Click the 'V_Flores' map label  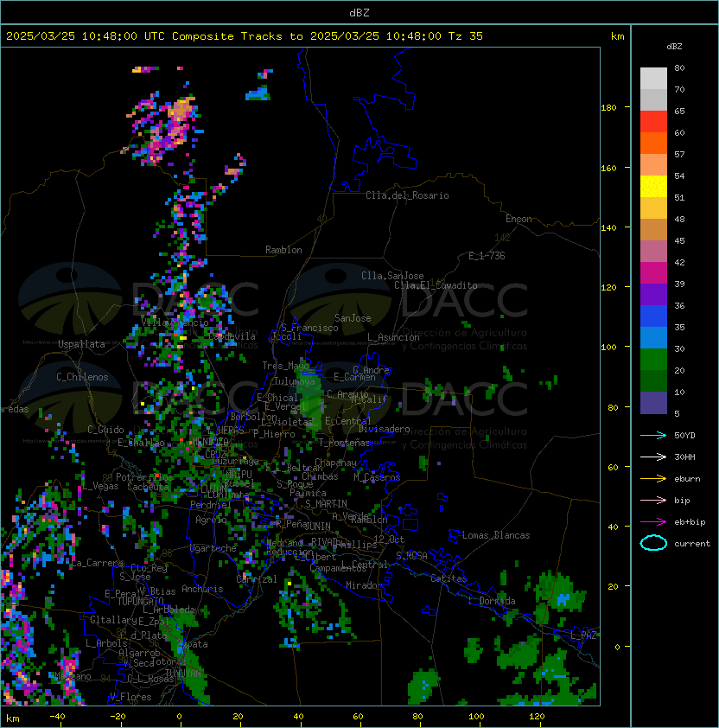click(130, 697)
